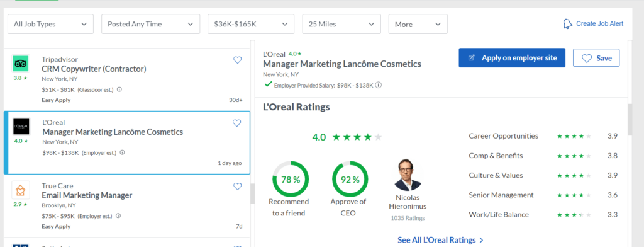The width and height of the screenshot is (644, 247).
Task: Click the L'Oreal Ratings heading
Action: click(x=296, y=108)
